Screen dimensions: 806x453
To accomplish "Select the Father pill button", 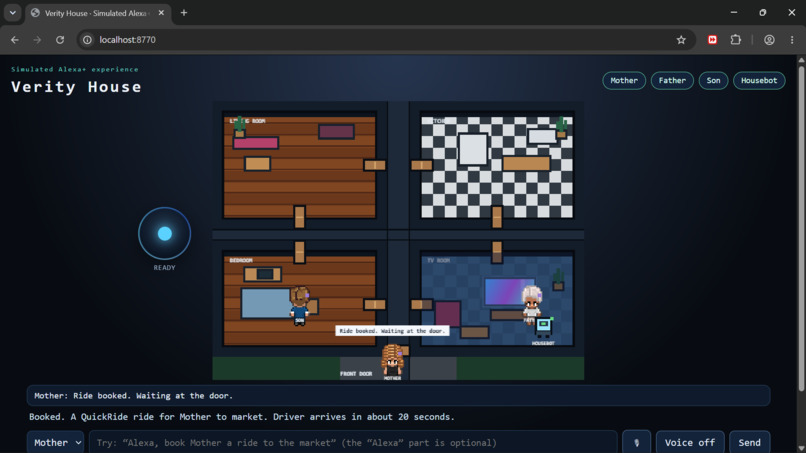I will pyautogui.click(x=672, y=80).
